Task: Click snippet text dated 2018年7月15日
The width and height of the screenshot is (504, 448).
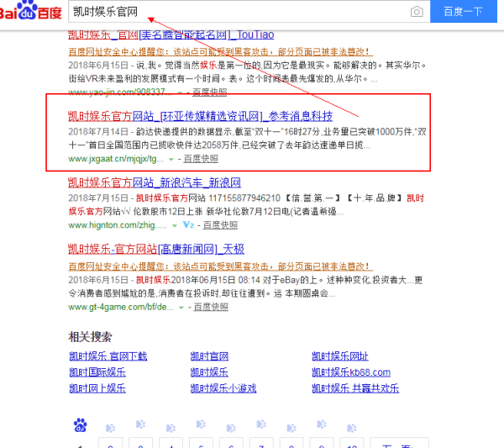Action: pos(246,204)
